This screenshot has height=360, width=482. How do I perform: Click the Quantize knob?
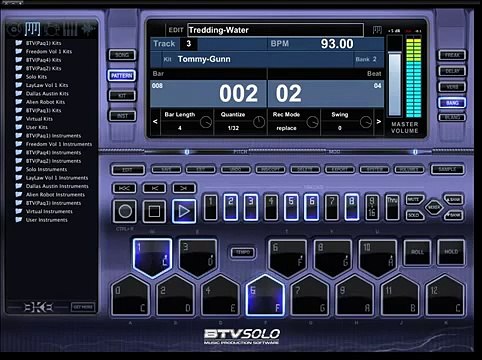[259, 122]
